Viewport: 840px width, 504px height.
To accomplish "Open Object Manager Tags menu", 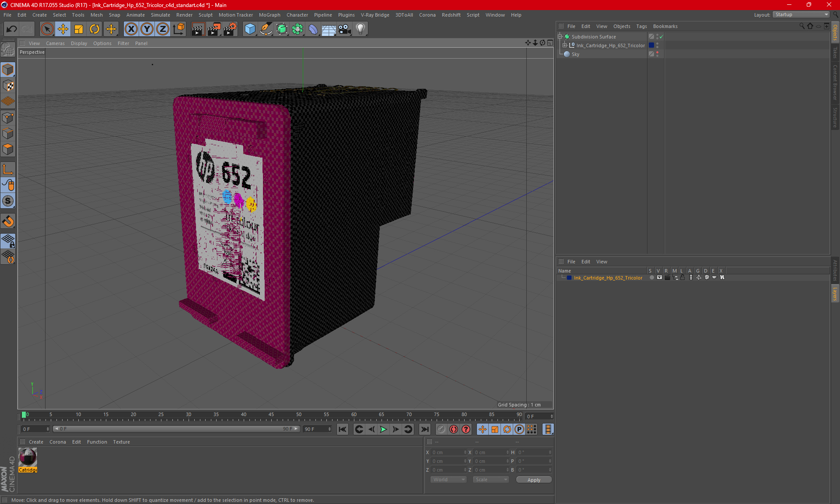I will tap(641, 26).
